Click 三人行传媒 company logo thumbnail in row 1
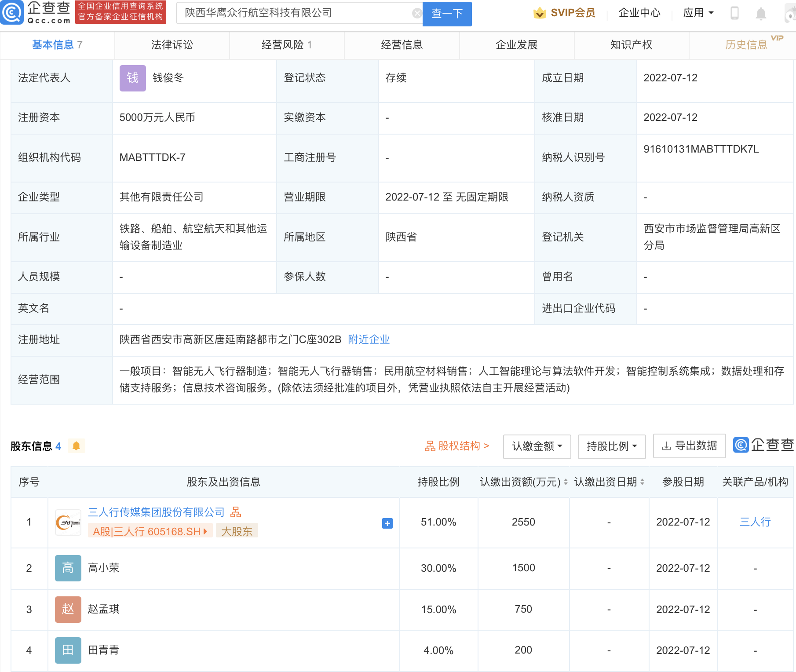796x672 pixels. [x=68, y=522]
